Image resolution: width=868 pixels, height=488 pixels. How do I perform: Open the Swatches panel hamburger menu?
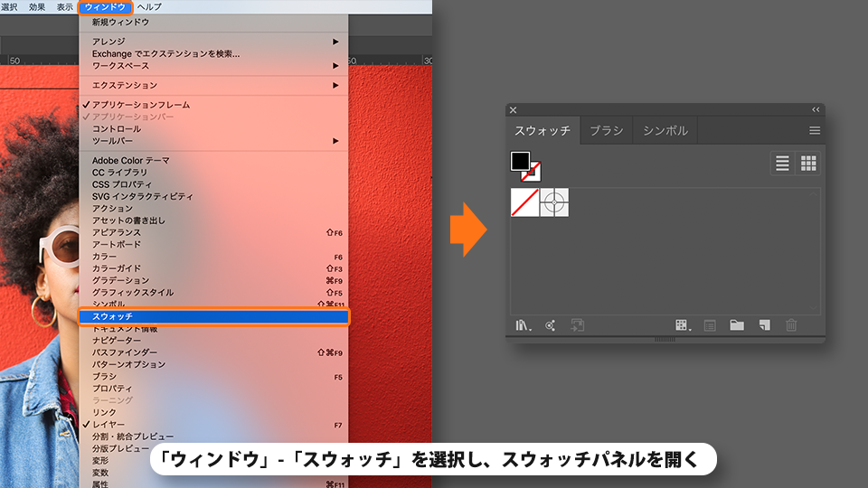pyautogui.click(x=815, y=130)
